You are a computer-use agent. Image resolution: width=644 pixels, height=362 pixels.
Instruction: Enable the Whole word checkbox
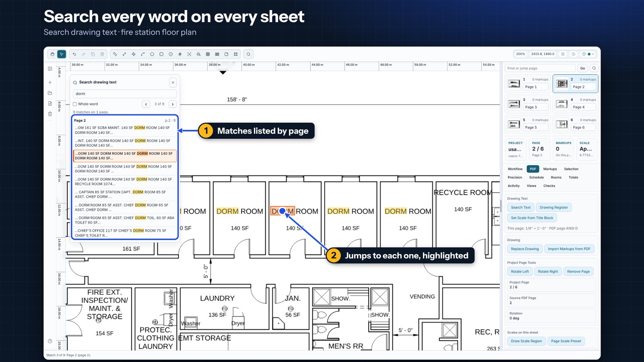tap(75, 104)
